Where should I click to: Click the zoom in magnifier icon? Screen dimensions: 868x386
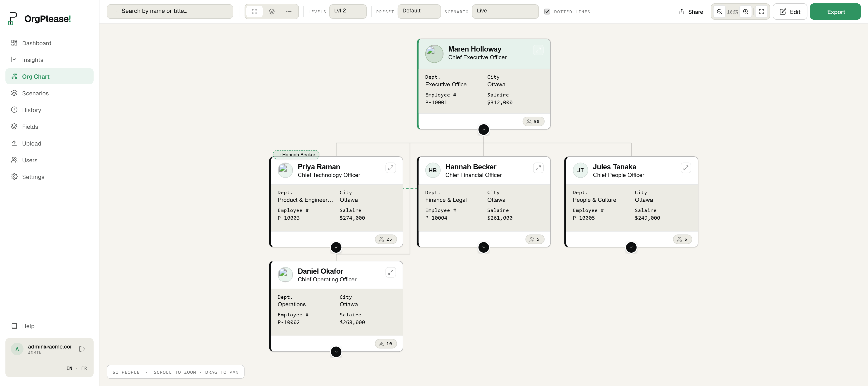746,12
